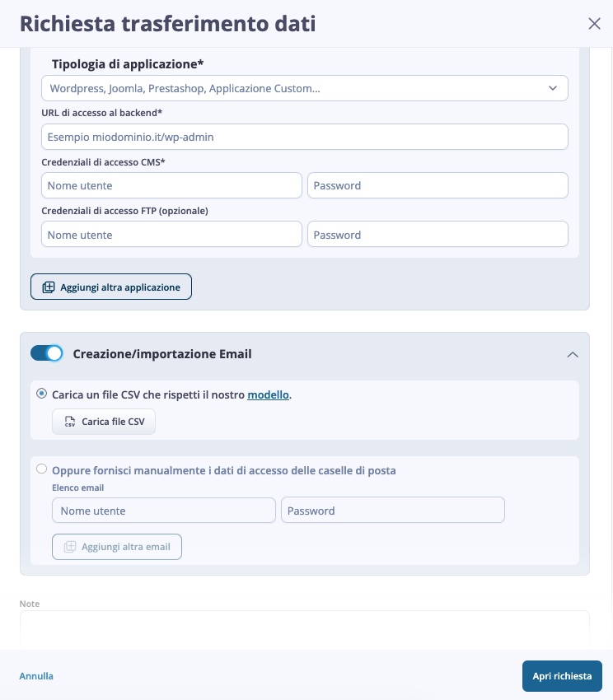Open the modello link
The width and height of the screenshot is (613, 700).
pyautogui.click(x=268, y=394)
